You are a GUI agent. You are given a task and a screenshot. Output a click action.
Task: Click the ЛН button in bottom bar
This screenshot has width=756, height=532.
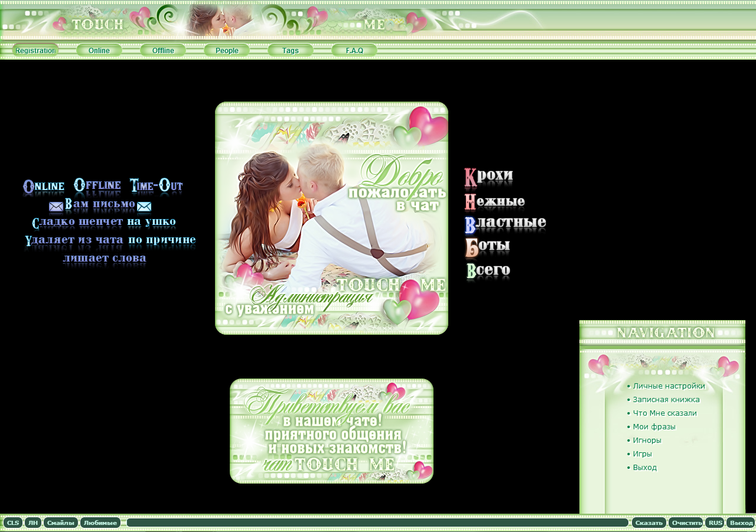[x=33, y=523]
